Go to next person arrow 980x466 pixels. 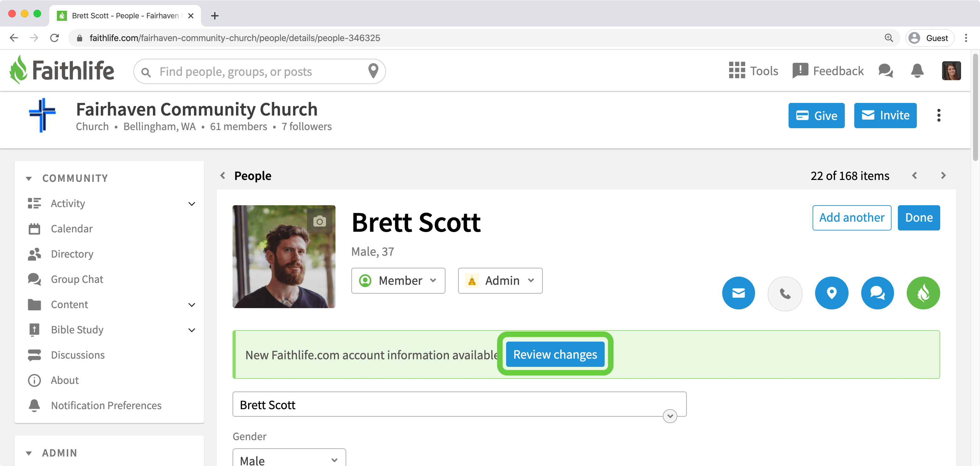point(943,176)
